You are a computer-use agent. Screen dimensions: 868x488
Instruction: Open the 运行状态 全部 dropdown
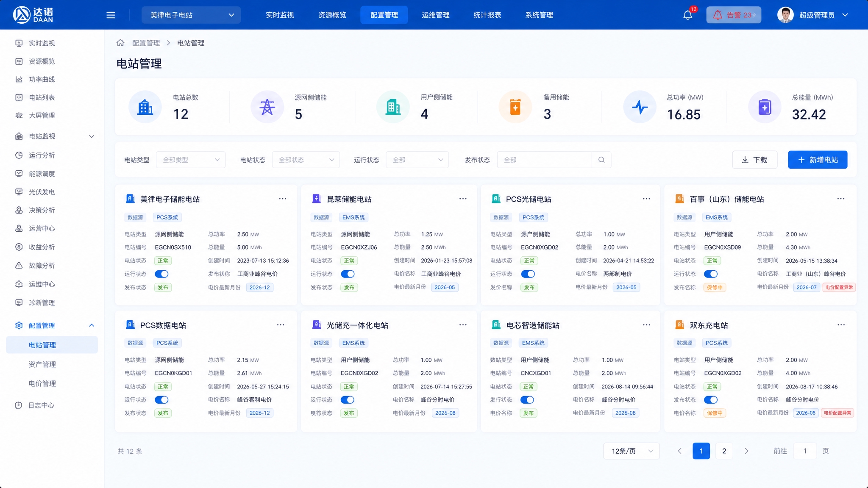[417, 160]
